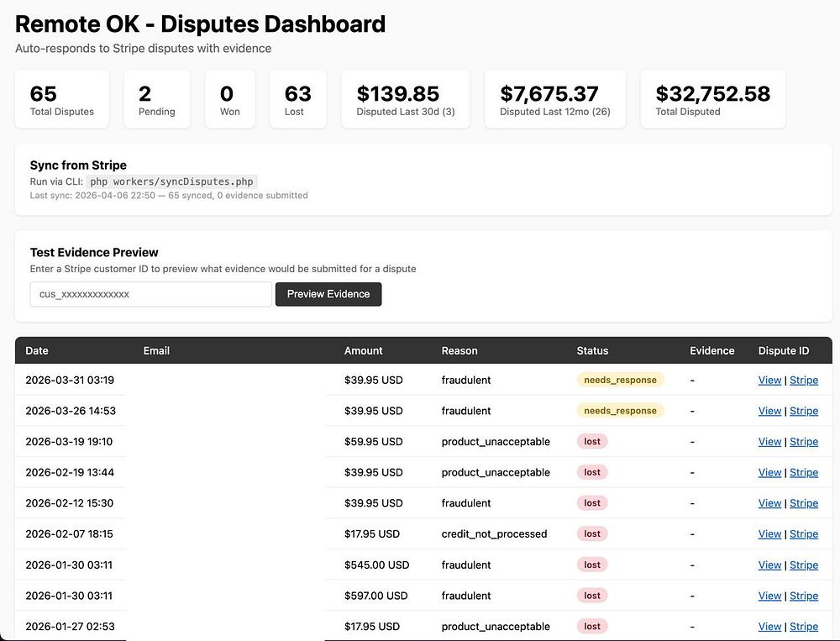
Task: Click the Dispute ID column header
Action: [x=784, y=350]
